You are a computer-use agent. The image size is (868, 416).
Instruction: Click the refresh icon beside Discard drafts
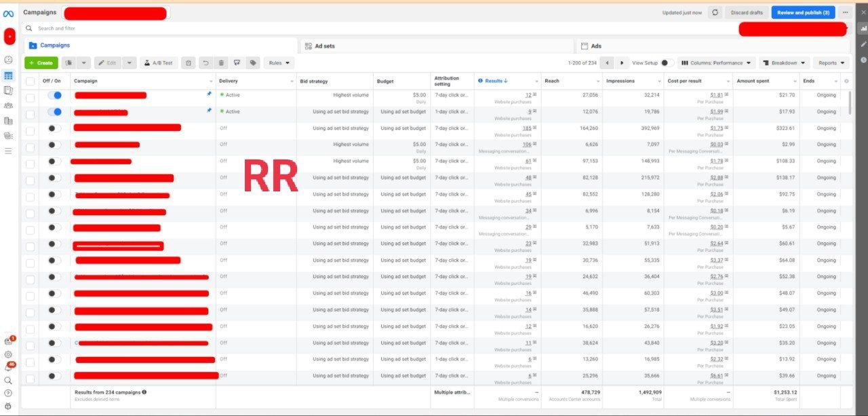click(x=715, y=12)
